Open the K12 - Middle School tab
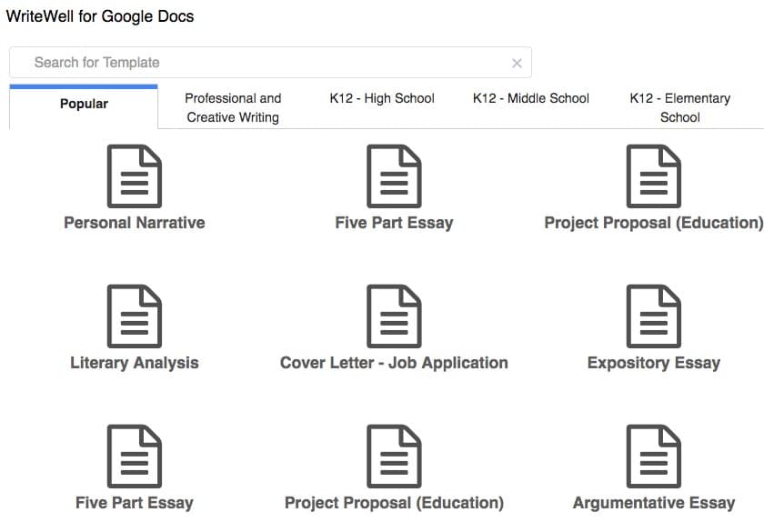Screen dimensions: 764x532 (530, 98)
